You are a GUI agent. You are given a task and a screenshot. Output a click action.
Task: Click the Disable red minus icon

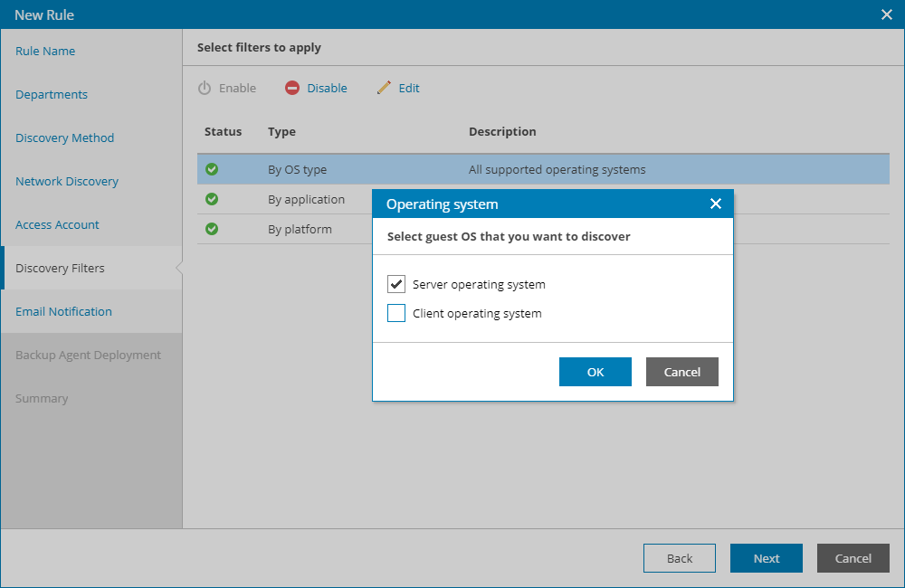coord(292,88)
